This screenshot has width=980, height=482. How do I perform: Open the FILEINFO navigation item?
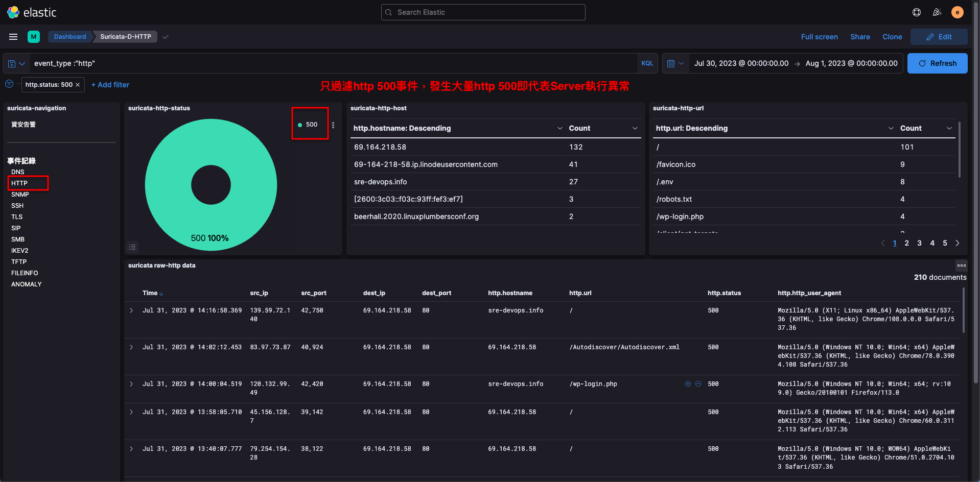coord(25,273)
